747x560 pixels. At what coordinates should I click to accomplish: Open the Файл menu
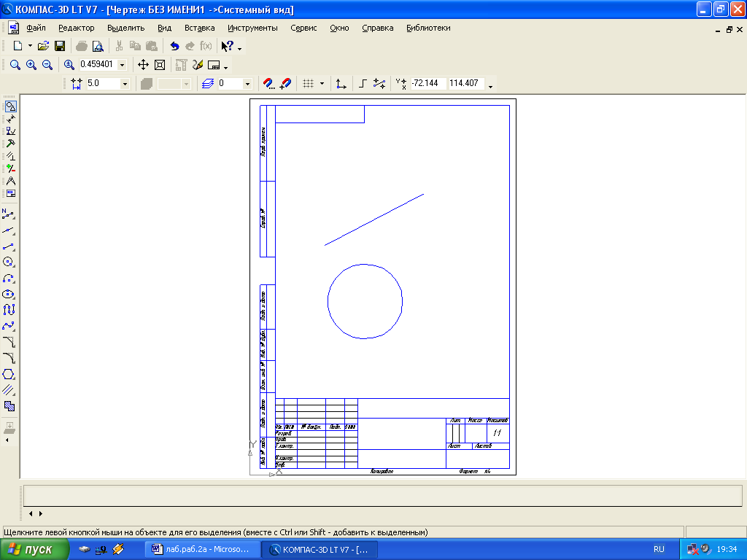[36, 28]
